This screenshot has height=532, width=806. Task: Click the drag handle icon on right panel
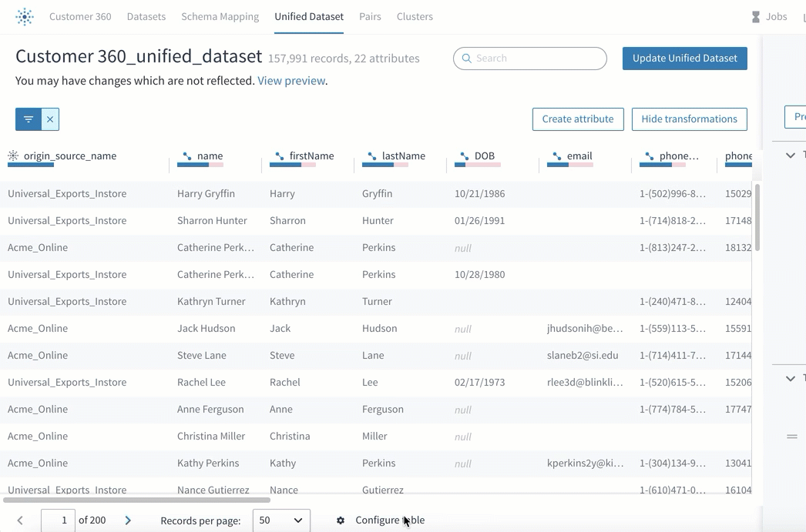tap(791, 437)
